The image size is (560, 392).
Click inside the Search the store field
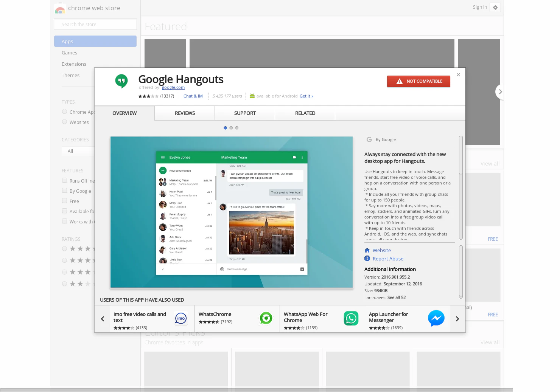[95, 24]
